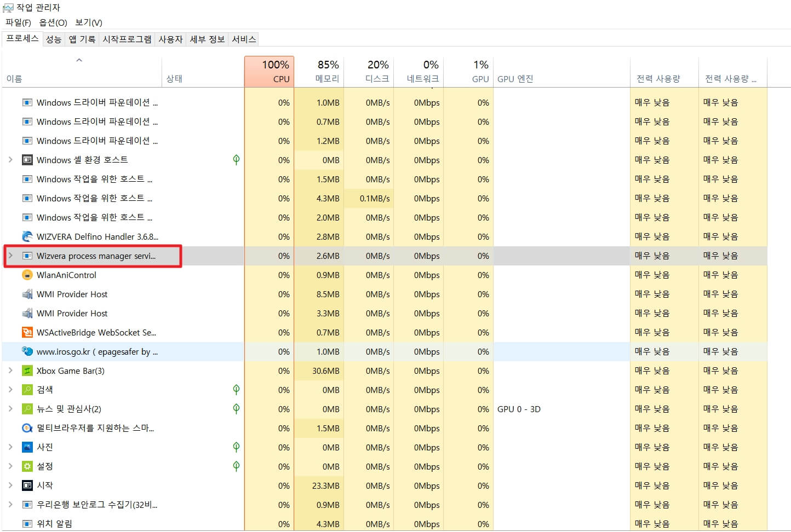Click the GPU 엔진 column header
This screenshot has width=791, height=532.
click(x=561, y=72)
